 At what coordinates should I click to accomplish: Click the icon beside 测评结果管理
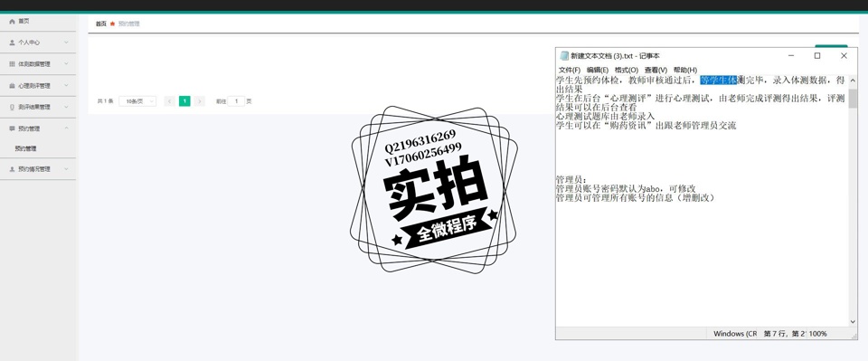(x=12, y=108)
